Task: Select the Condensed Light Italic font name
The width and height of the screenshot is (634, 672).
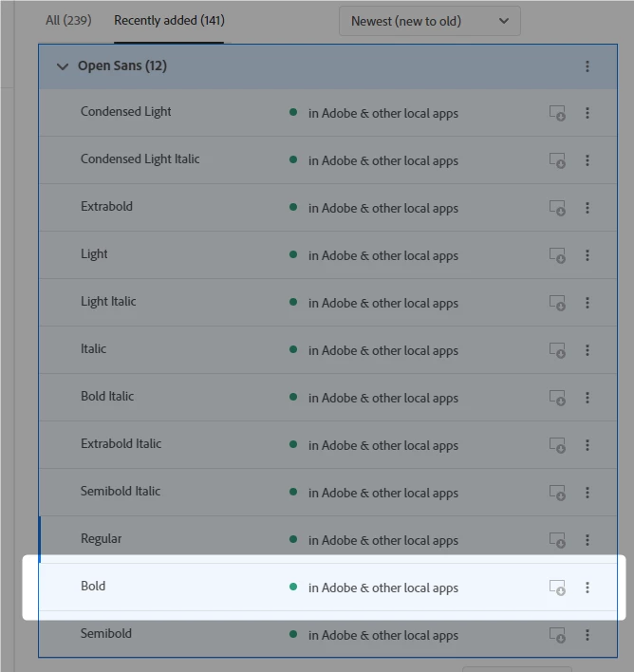Action: click(140, 159)
